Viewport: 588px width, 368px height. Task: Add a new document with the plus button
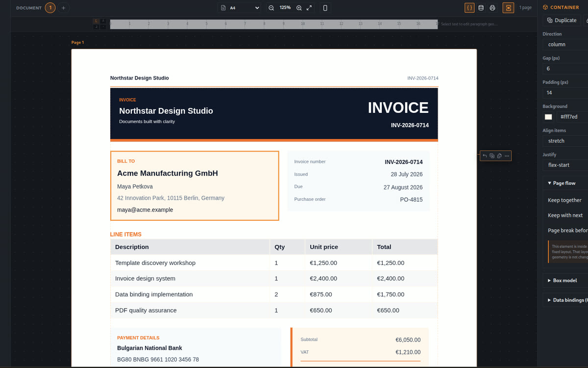(63, 8)
